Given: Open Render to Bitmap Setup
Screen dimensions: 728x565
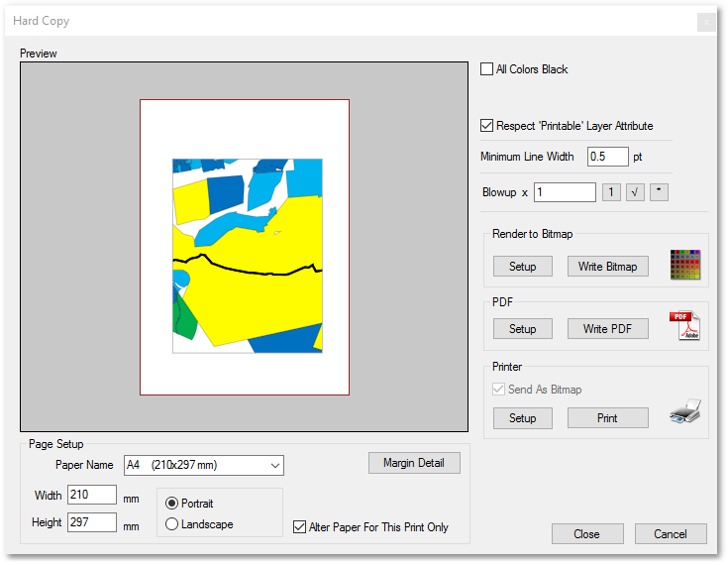Looking at the screenshot, I should coord(523,267).
